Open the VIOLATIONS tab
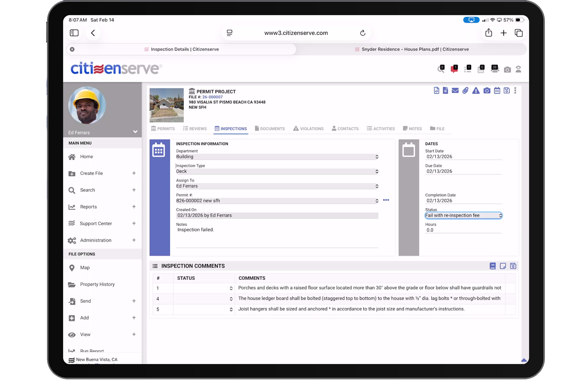The image size is (588, 380). [308, 128]
